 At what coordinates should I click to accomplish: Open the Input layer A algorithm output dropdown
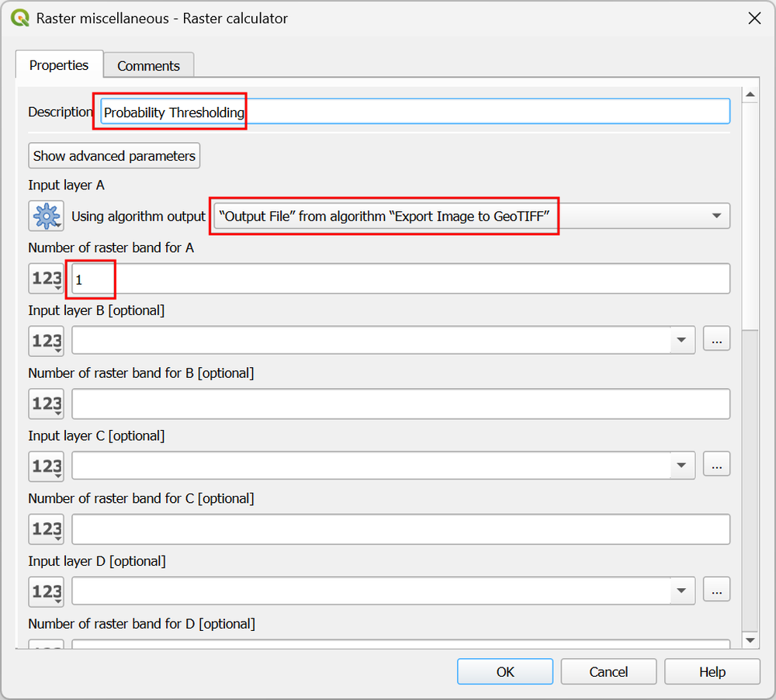tap(472, 216)
